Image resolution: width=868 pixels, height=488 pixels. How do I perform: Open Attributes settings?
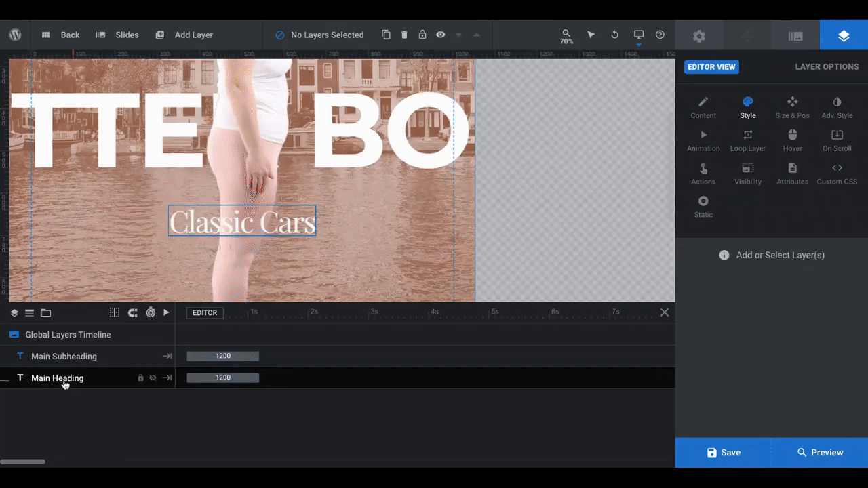pyautogui.click(x=792, y=174)
